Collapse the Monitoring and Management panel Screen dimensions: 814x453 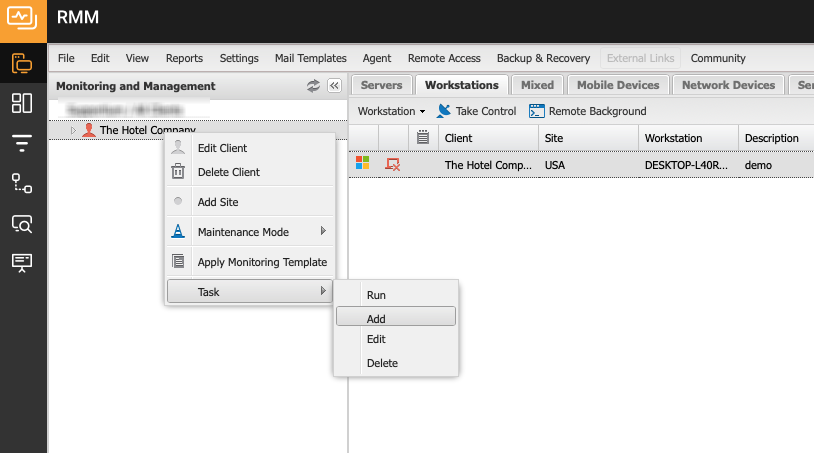click(334, 86)
